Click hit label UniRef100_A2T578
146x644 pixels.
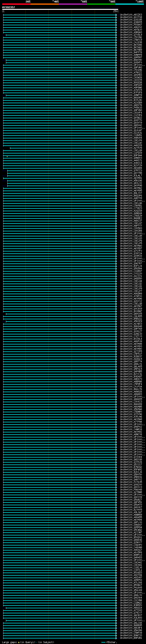click(x=131, y=148)
